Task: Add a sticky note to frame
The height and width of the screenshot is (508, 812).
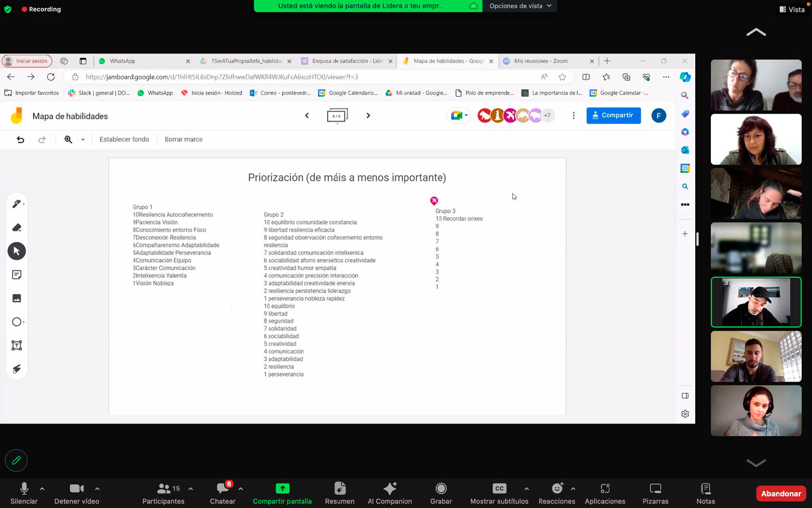Action: coord(16,275)
